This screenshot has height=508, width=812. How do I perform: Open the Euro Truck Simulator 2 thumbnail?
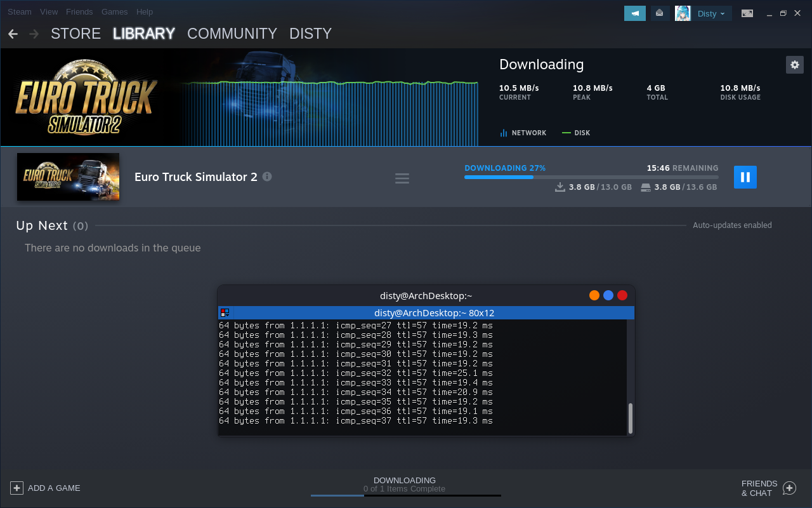pos(68,177)
